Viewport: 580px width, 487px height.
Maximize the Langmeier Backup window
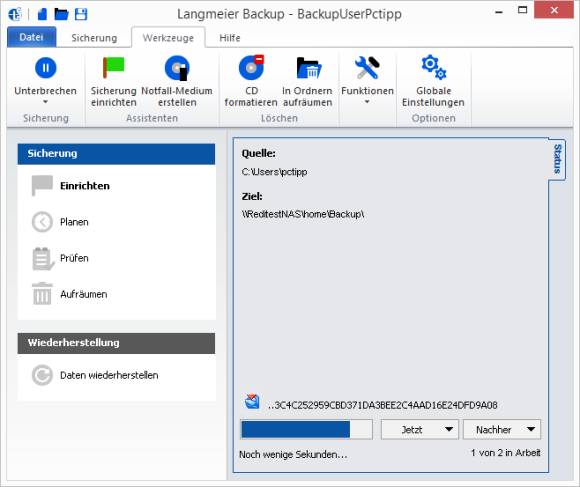(x=522, y=10)
